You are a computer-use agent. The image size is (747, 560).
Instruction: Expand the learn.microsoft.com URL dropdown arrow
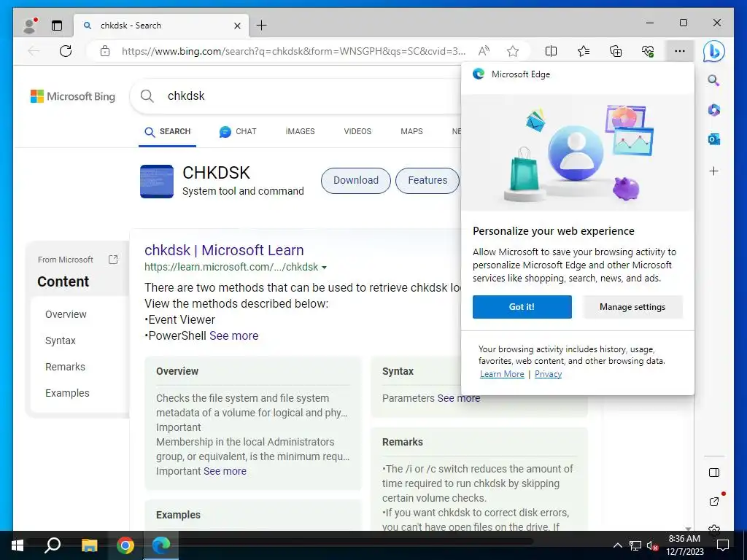[325, 268]
